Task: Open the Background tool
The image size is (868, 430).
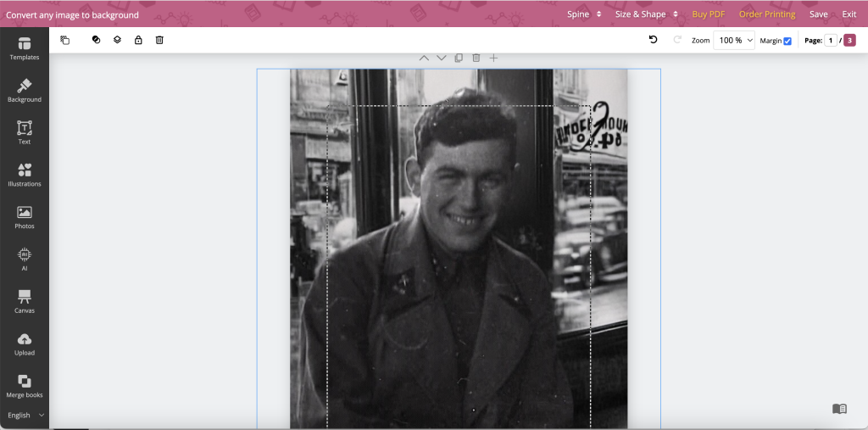Action: 25,90
